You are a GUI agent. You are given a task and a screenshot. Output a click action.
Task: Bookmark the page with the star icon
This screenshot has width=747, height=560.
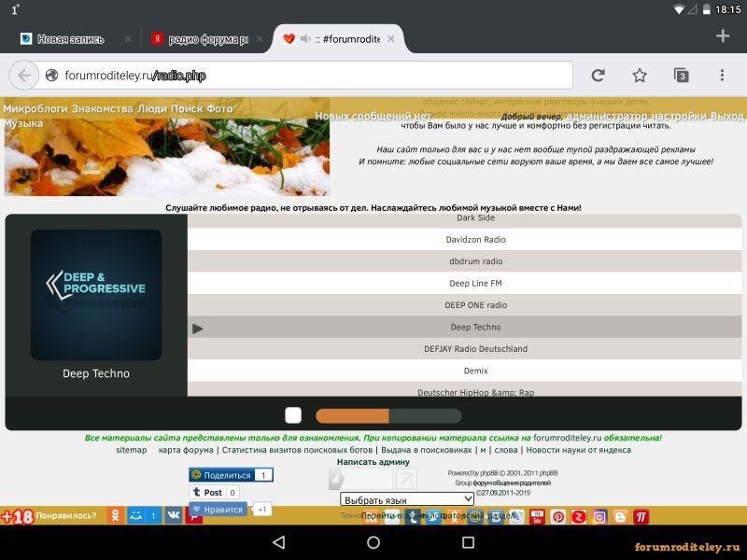(640, 76)
